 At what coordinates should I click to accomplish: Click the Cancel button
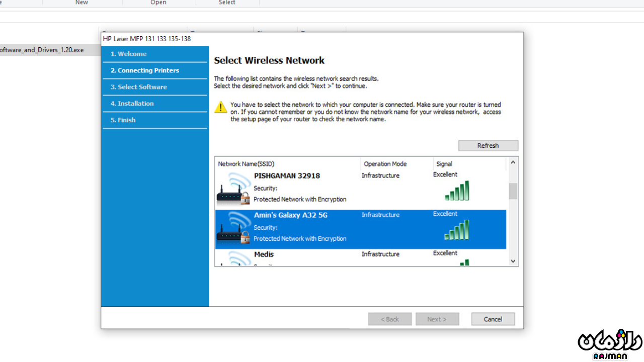pyautogui.click(x=493, y=319)
